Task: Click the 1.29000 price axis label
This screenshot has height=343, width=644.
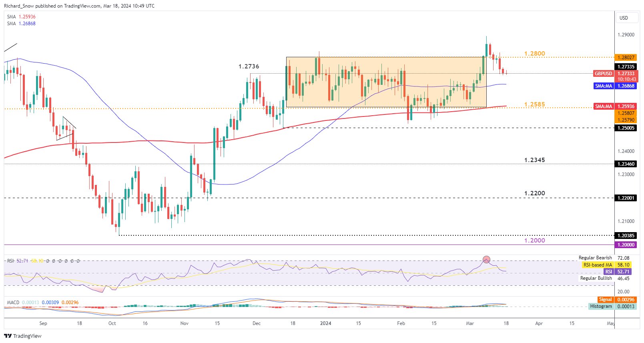Action: point(626,35)
